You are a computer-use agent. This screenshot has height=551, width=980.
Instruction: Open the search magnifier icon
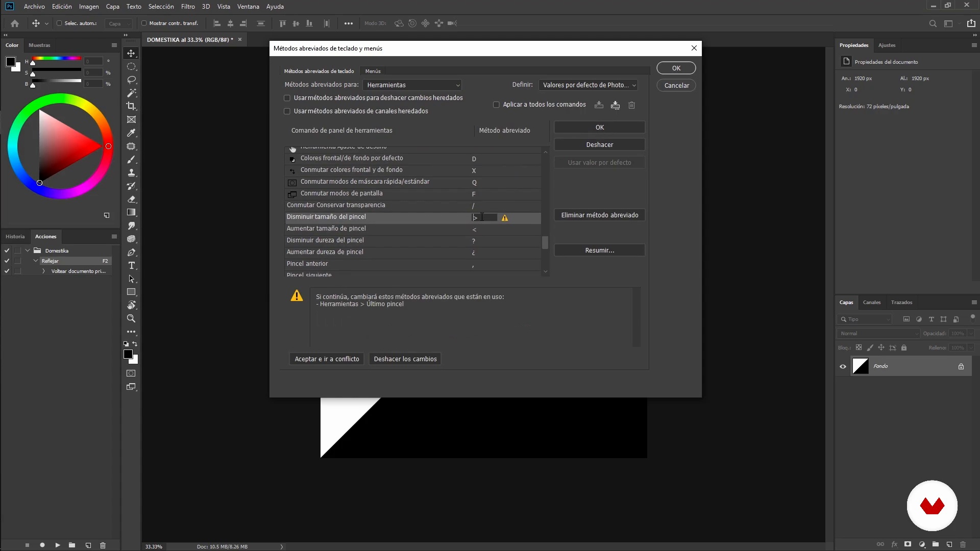coord(933,23)
